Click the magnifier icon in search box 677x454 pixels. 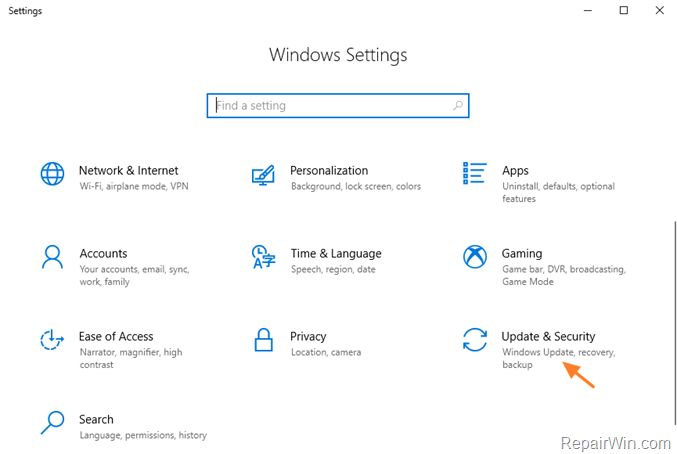click(458, 105)
